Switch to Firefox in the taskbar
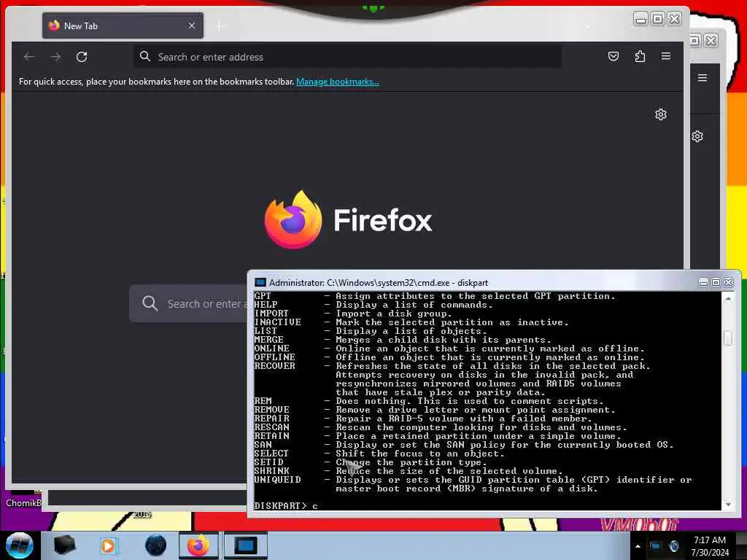Screen dimensions: 747x560 [x=198, y=545]
